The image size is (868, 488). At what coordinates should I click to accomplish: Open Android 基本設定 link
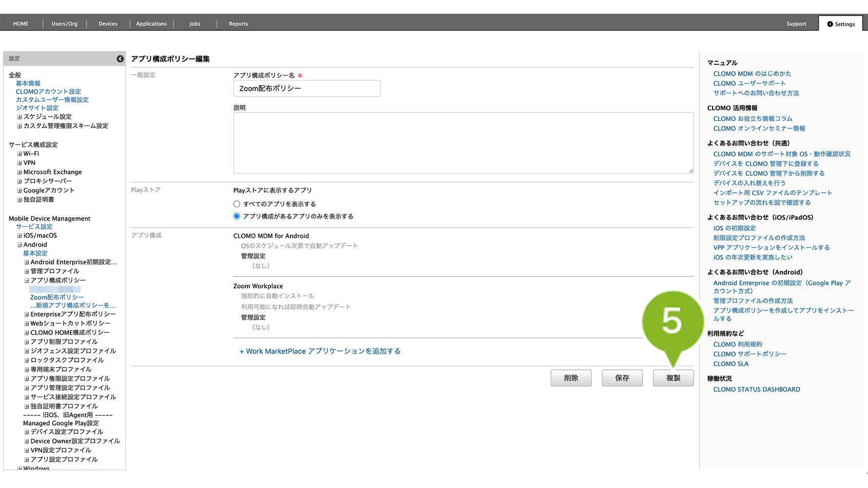pyautogui.click(x=35, y=253)
